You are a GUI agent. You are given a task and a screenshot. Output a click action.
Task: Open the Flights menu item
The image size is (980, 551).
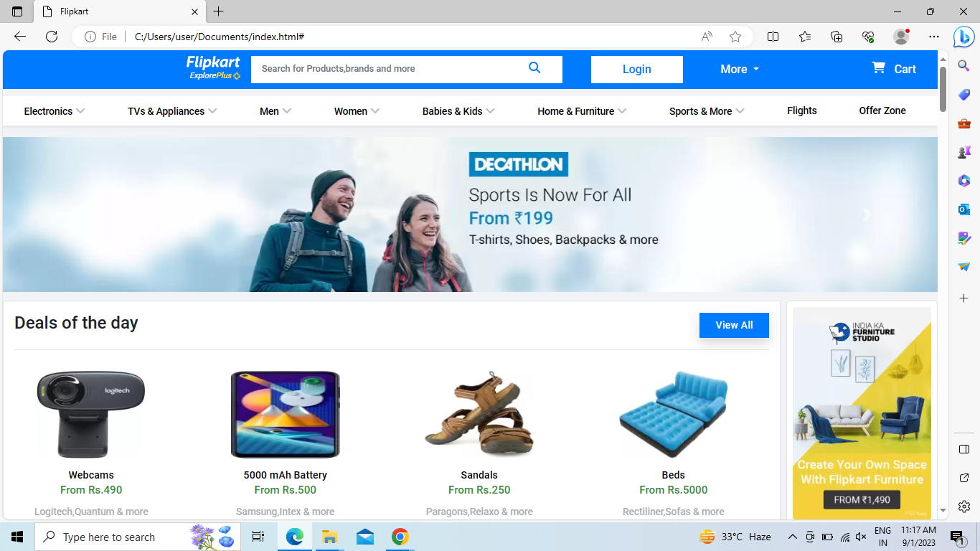801,110
